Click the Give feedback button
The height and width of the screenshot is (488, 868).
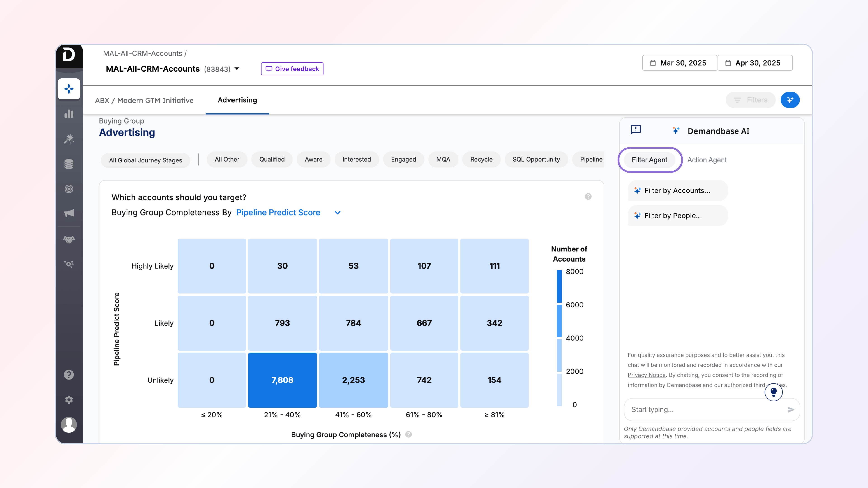tap(292, 69)
